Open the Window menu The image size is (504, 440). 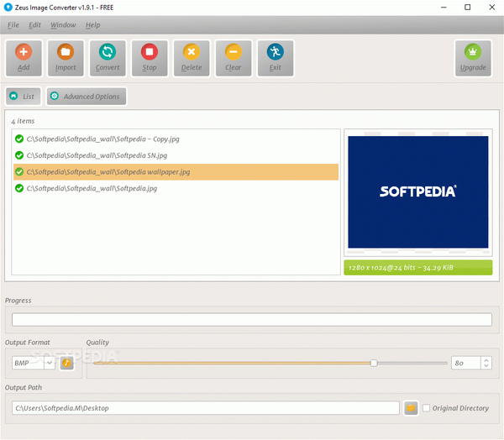[x=63, y=25]
